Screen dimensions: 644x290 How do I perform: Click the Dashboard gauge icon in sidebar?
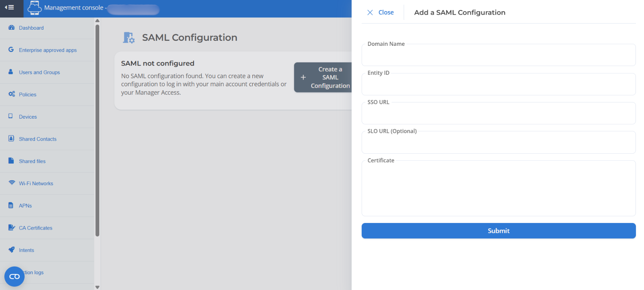coord(11,28)
